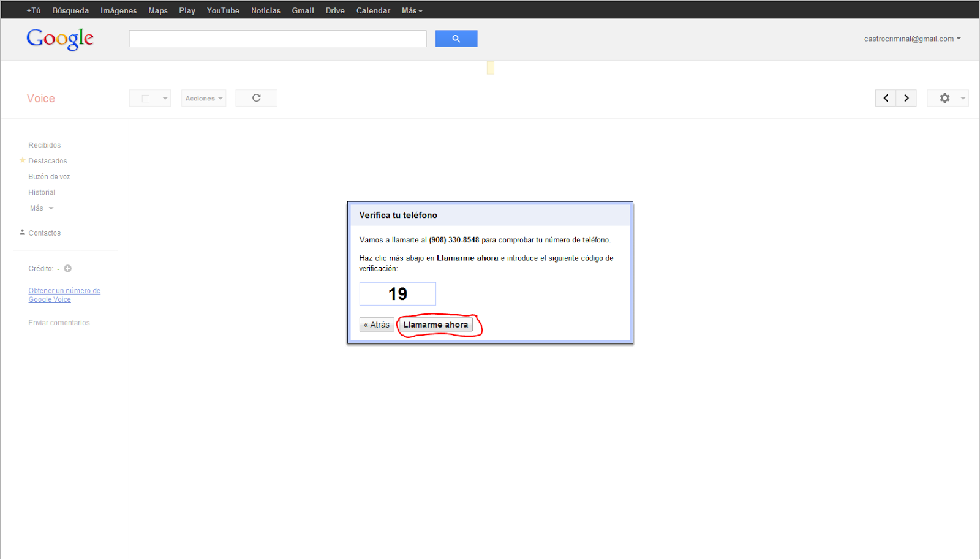Image resolution: width=980 pixels, height=559 pixels.
Task: Click the blue search magnifier button
Action: pyautogui.click(x=456, y=39)
